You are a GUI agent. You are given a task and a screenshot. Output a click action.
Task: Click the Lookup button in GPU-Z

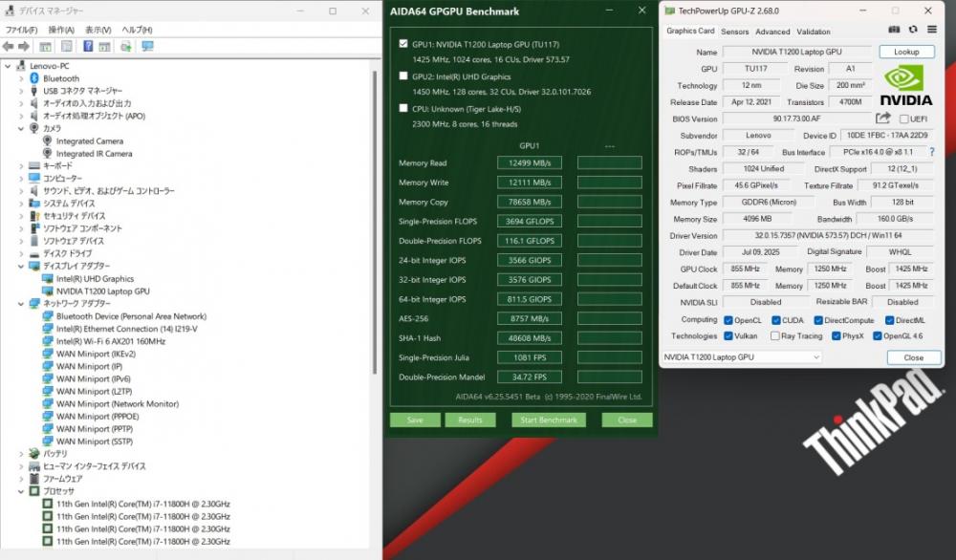tap(906, 52)
